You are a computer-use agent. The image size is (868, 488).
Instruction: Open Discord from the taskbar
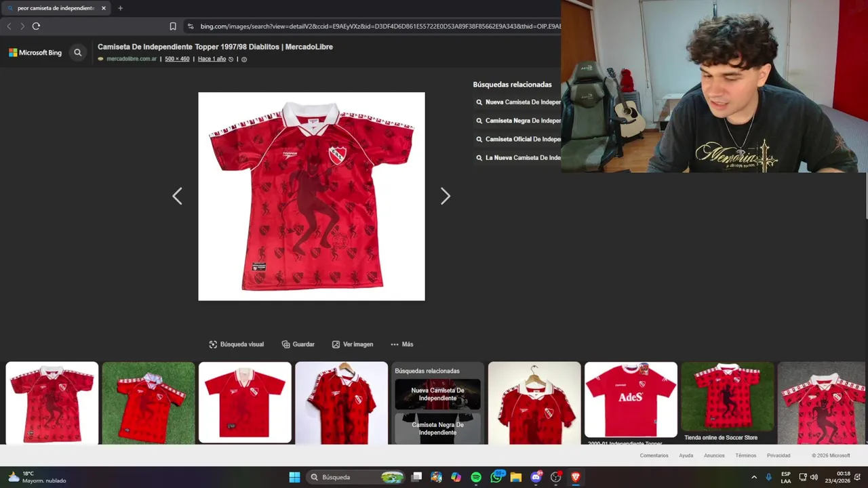click(x=536, y=477)
